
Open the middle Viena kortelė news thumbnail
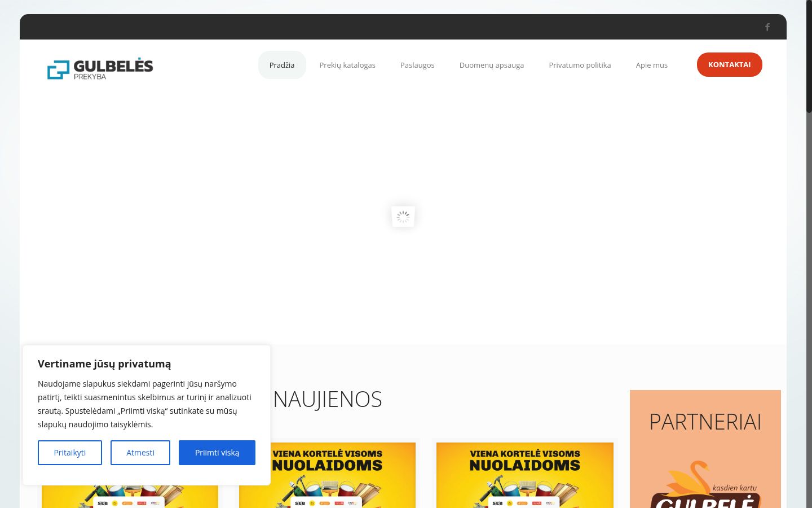(327, 475)
